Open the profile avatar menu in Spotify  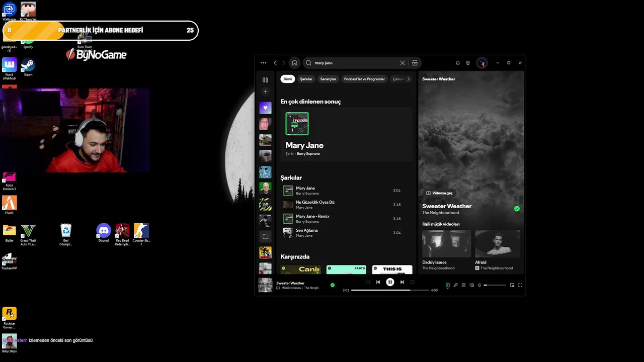coord(482,63)
